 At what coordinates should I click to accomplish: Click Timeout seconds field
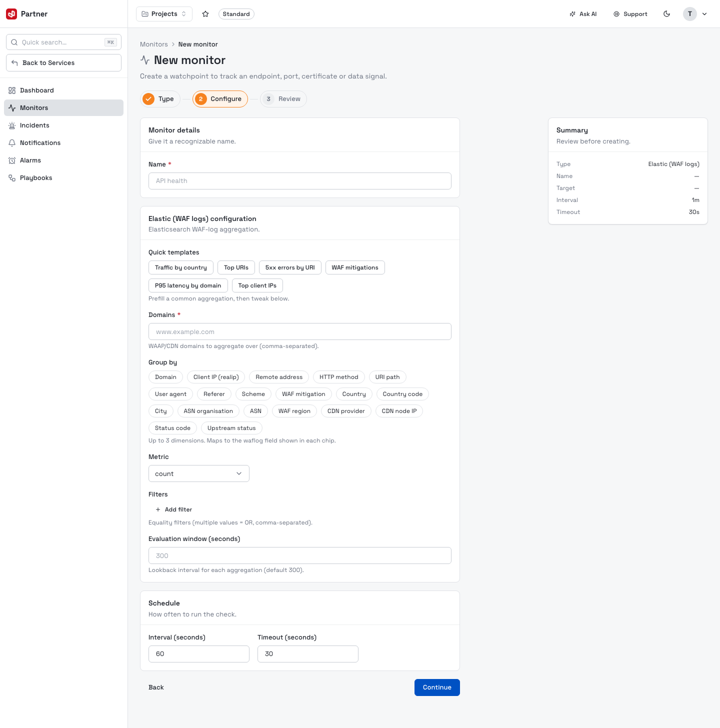pos(308,654)
